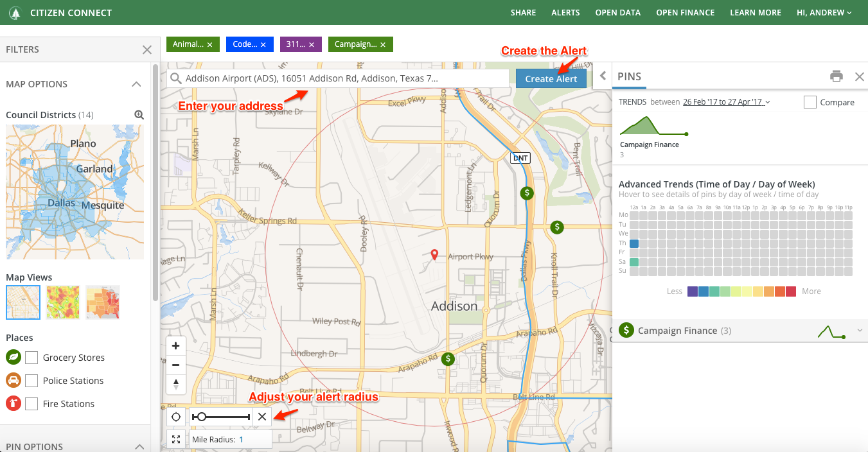Zoom in on the map
This screenshot has height=452, width=868.
pyautogui.click(x=176, y=345)
